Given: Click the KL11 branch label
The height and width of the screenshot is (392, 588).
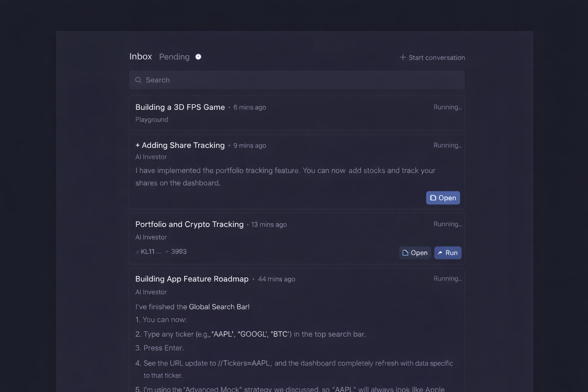Looking at the screenshot, I should pyautogui.click(x=150, y=252).
